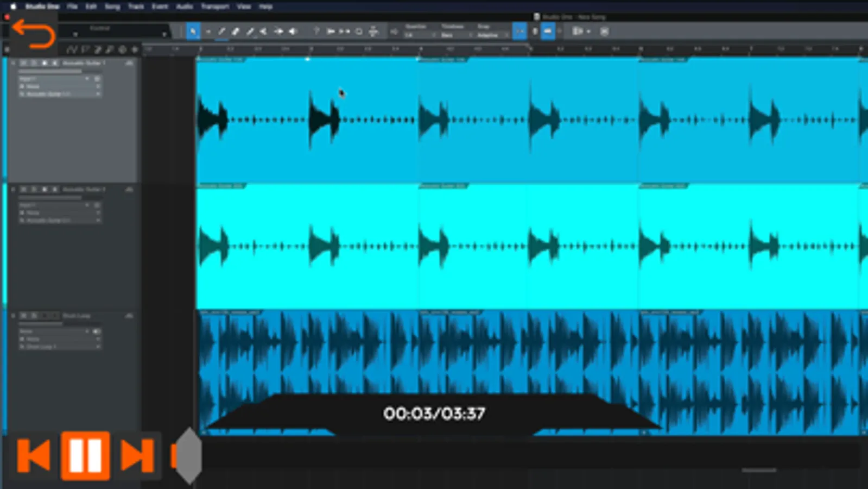Solo the Acoustic Guitar 2 track

click(x=34, y=189)
